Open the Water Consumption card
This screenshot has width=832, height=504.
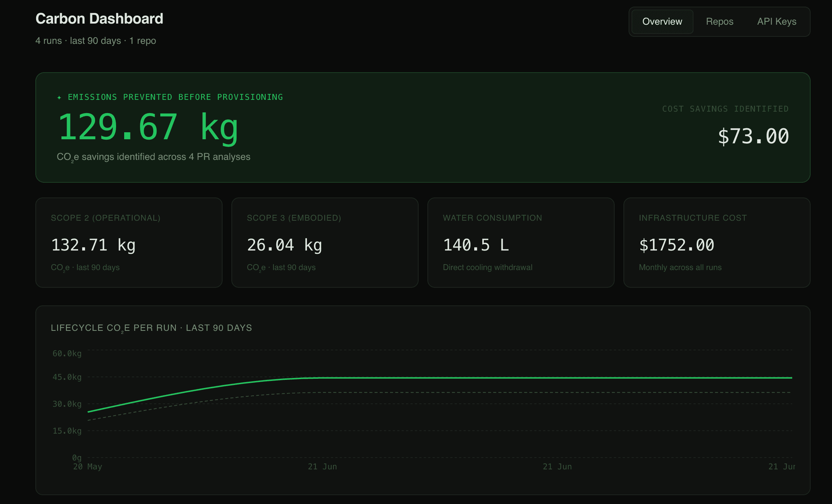[x=521, y=243]
